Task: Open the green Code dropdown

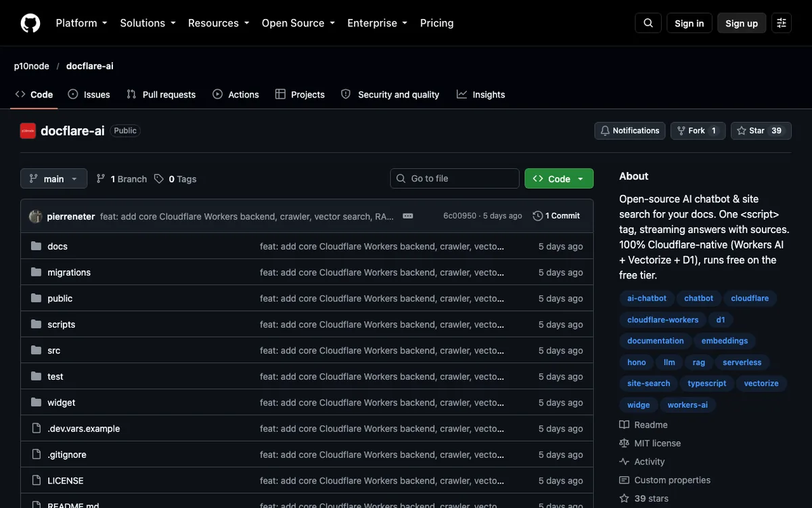Action: [x=559, y=179]
